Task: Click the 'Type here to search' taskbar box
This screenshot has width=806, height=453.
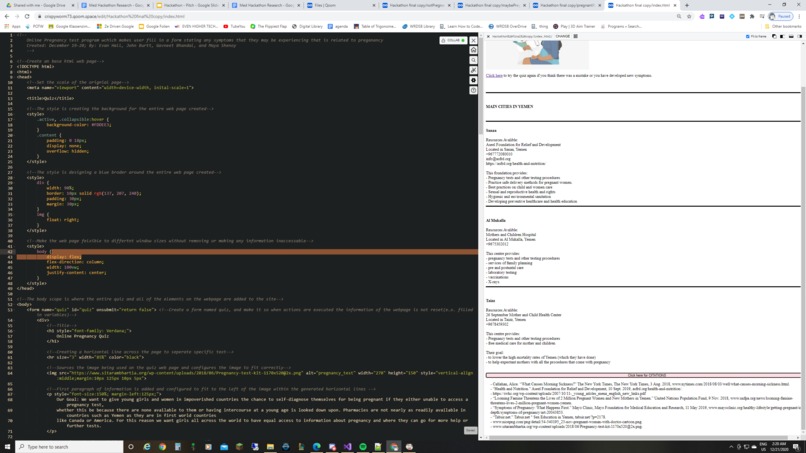Action: point(69,447)
